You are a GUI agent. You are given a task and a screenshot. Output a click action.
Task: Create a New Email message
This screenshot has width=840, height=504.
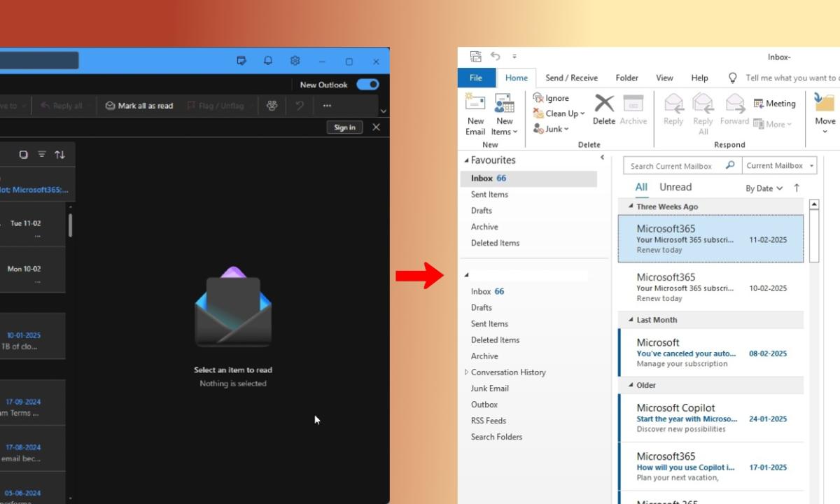(475, 115)
